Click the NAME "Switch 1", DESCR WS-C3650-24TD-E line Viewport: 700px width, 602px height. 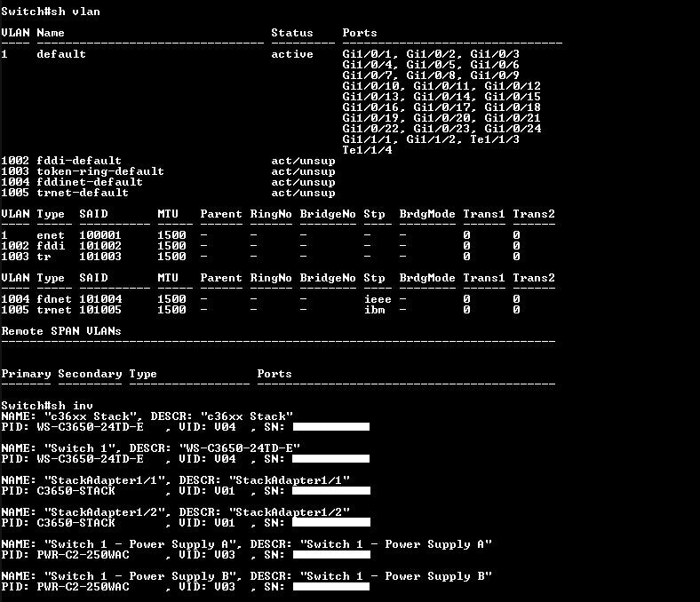pos(150,448)
